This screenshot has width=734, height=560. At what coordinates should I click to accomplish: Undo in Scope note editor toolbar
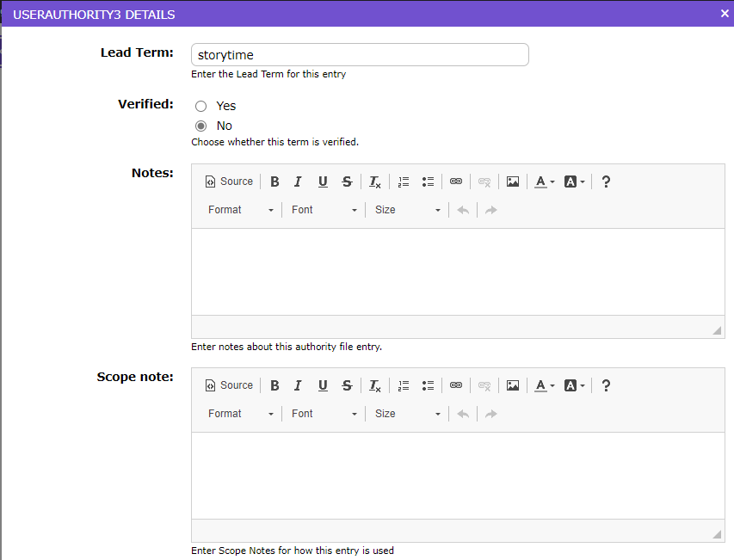463,414
